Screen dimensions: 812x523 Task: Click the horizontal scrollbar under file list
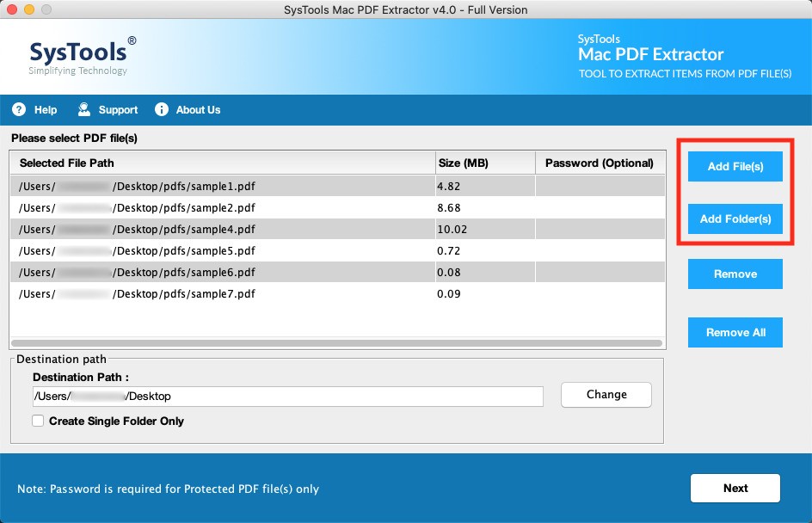[336, 343]
